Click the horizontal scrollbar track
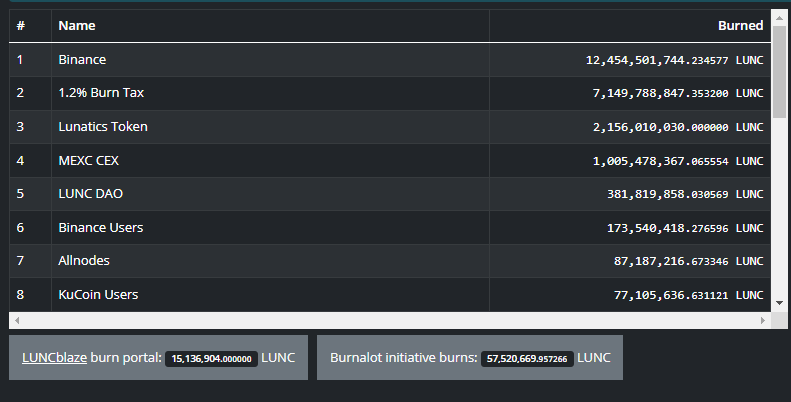 (390, 320)
